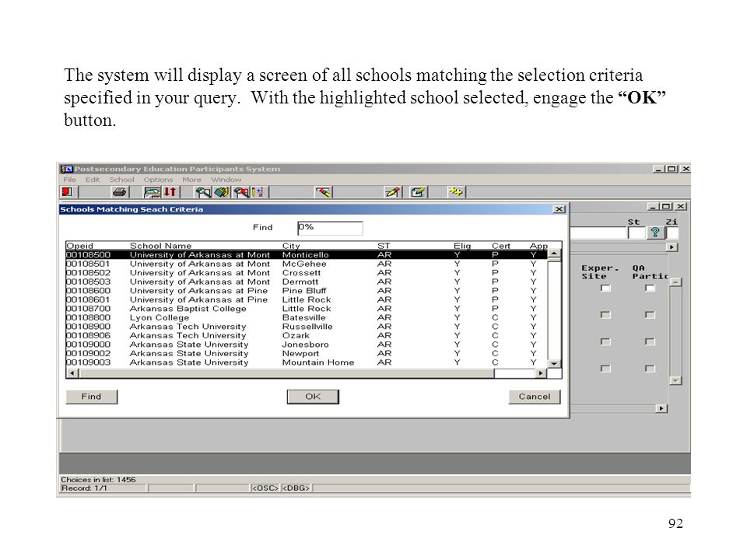Click the checkbox panel scrollbar down arrow
747x560 pixels.
675,380
